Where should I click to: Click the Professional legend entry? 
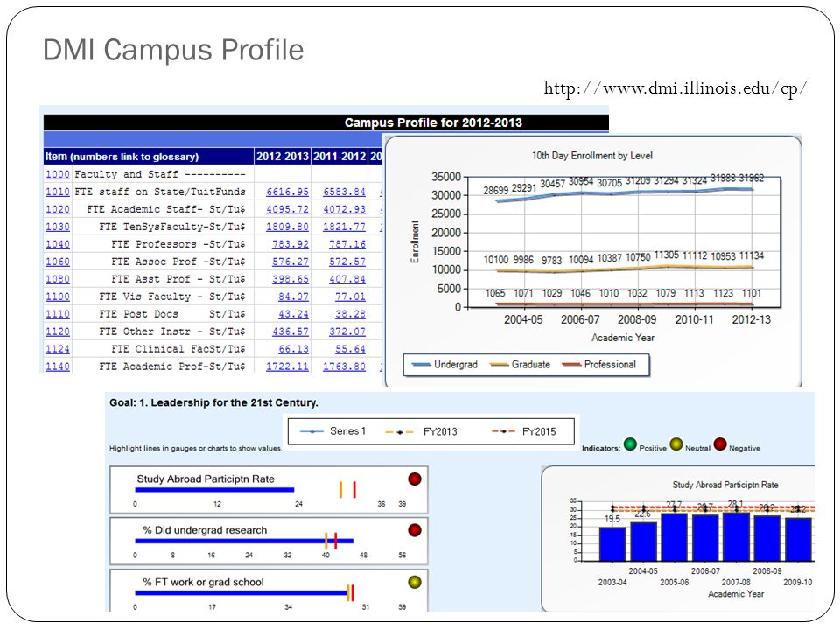(598, 365)
